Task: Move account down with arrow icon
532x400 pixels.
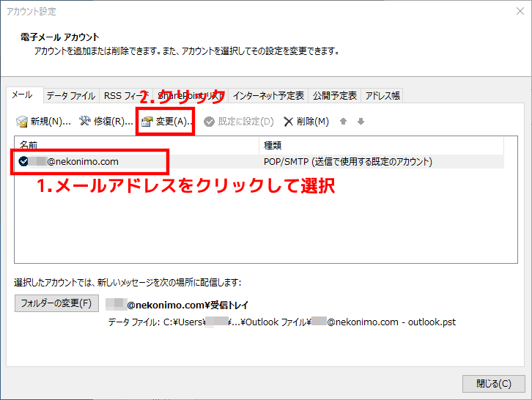Action: coord(361,121)
